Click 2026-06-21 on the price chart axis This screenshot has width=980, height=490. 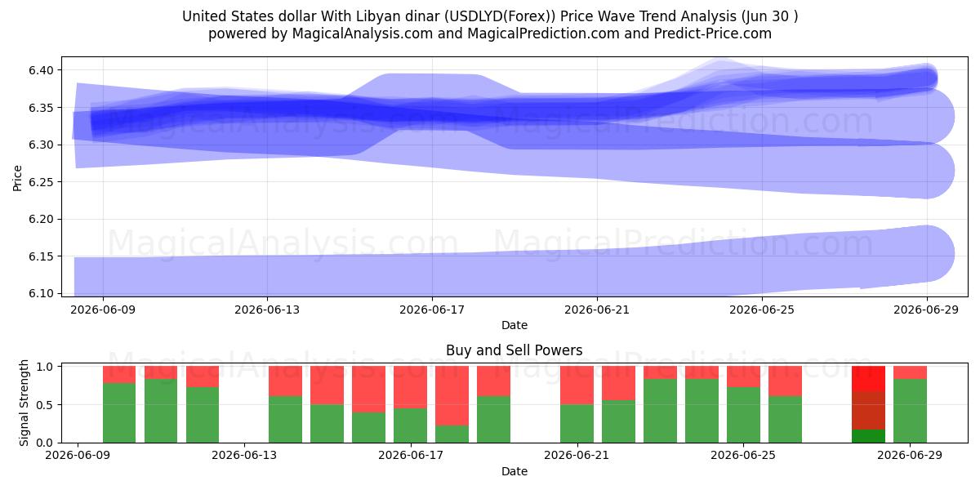click(x=597, y=310)
